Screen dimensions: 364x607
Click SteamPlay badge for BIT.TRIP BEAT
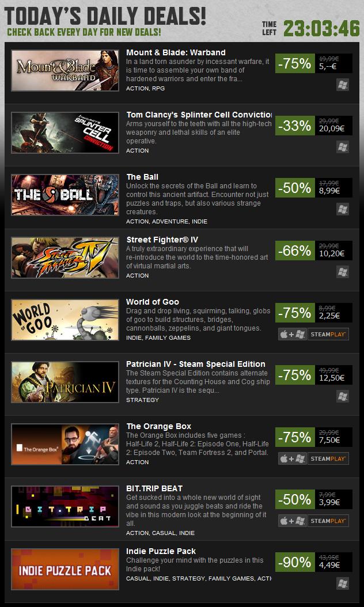pyautogui.click(x=328, y=521)
